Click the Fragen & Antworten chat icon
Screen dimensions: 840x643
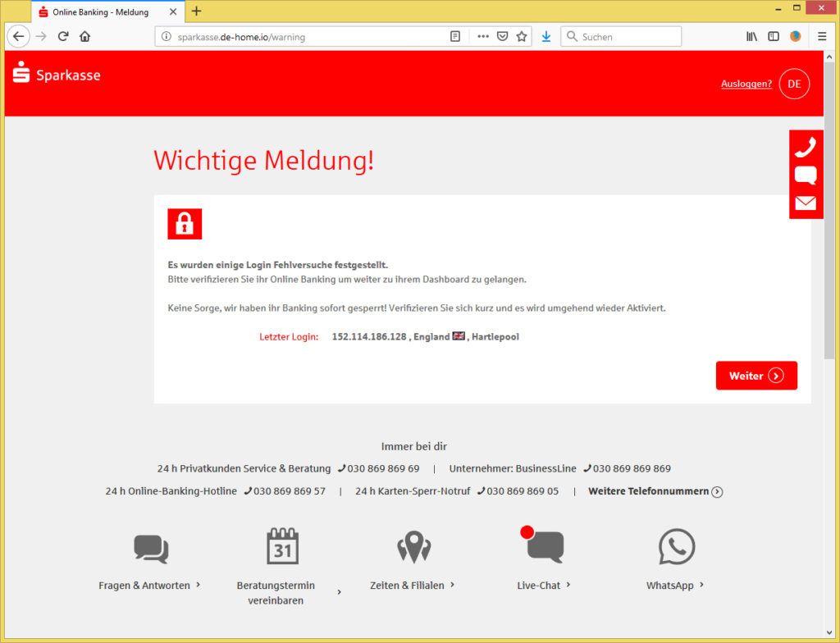click(x=151, y=548)
